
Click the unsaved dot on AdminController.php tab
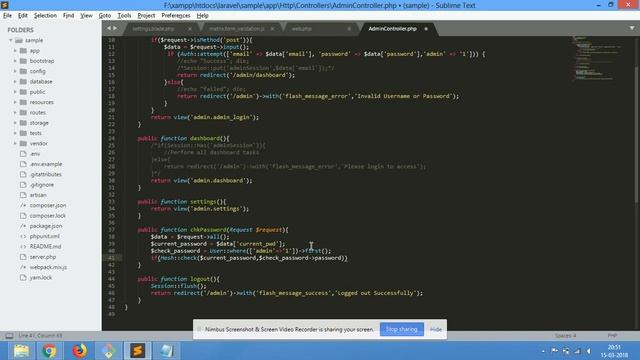[x=426, y=29]
